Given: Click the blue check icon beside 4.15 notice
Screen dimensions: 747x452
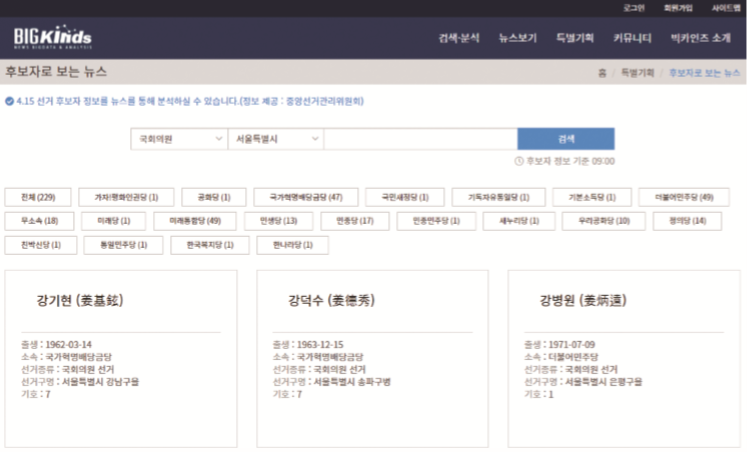Looking at the screenshot, I should pos(9,101).
